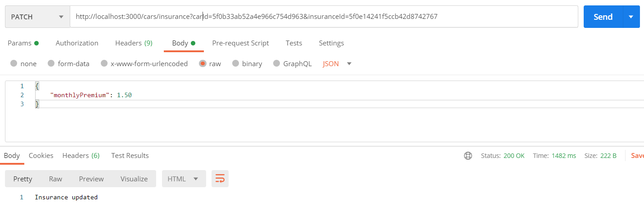Switch to the Authorization tab
The image size is (644, 216).
pos(77,43)
